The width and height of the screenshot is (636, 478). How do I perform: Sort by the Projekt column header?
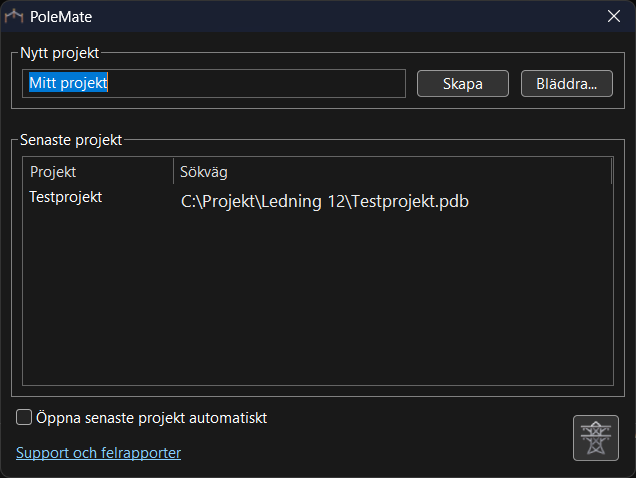(x=98, y=172)
